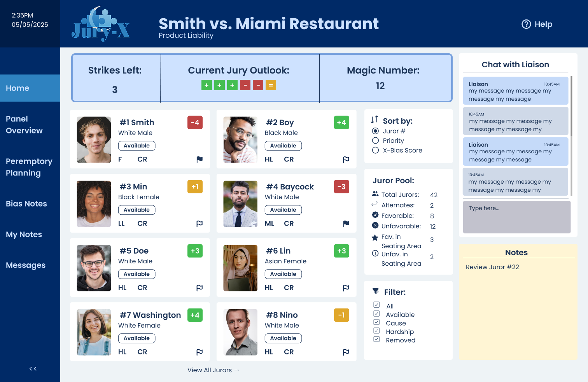Go to Peremptory Planning page
Screen dimensions: 588x382
(30, 167)
